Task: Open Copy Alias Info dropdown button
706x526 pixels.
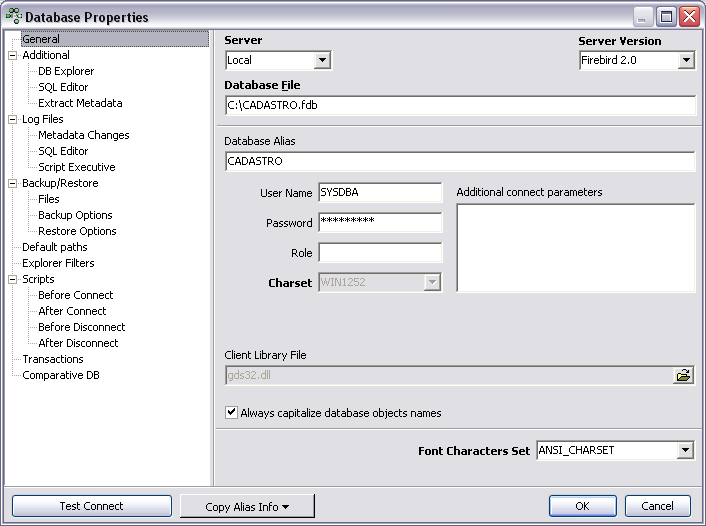Action: pos(247,506)
